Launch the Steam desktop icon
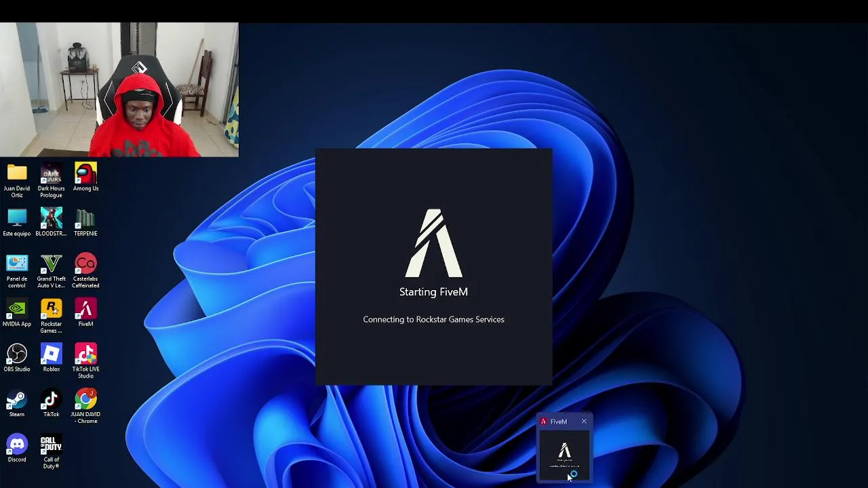 17,403
